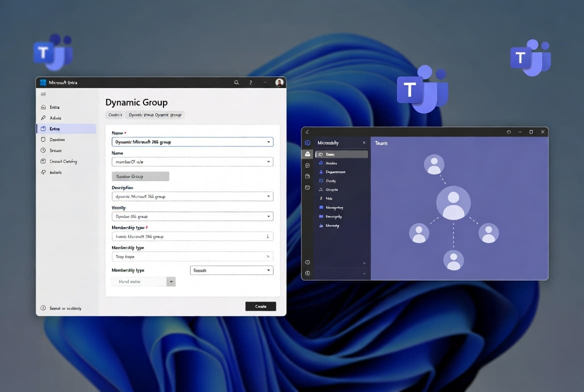Click the black Create button
Viewport: 584px width, 392px height.
click(260, 306)
